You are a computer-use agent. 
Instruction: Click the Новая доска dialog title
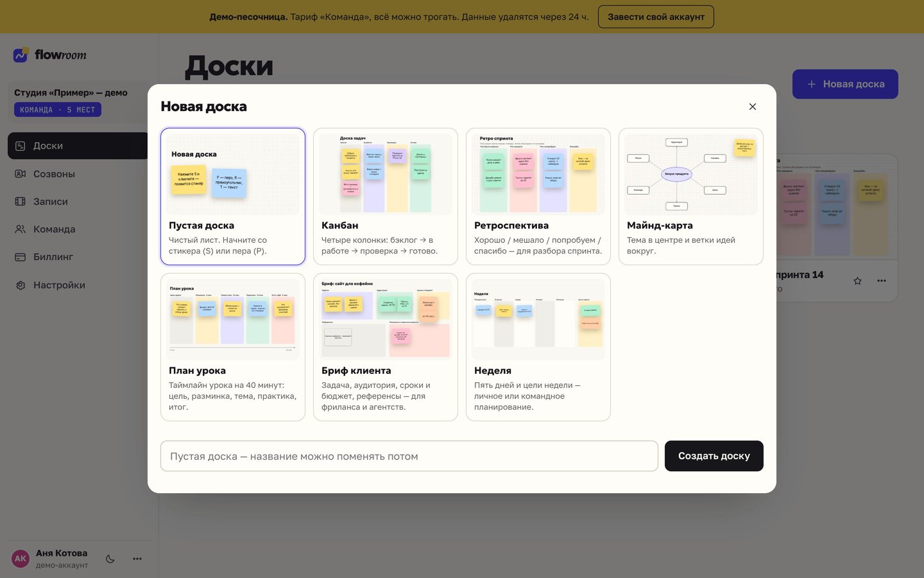coord(203,107)
